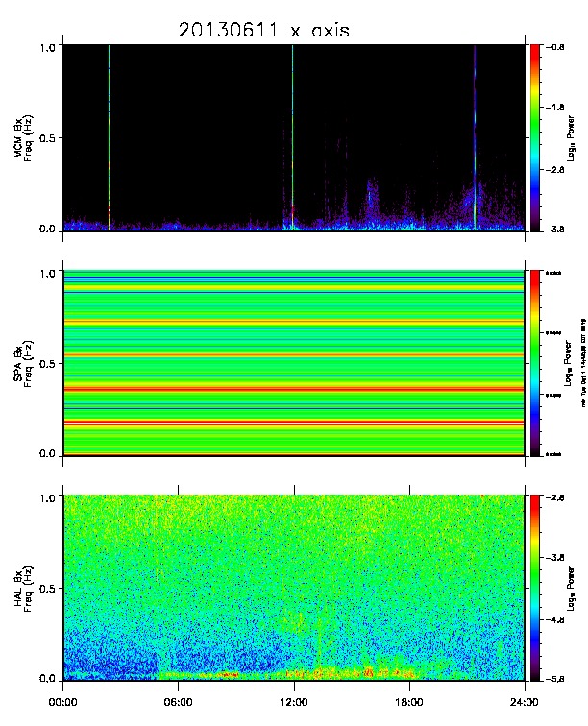
Task: Select the SPA panel color bar
Action: 535,363
